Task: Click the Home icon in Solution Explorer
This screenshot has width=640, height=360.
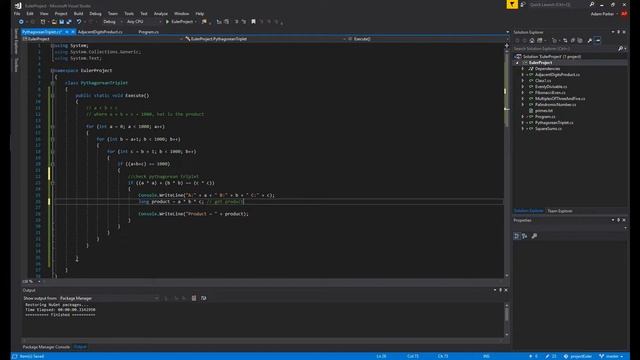Action: pos(532,40)
